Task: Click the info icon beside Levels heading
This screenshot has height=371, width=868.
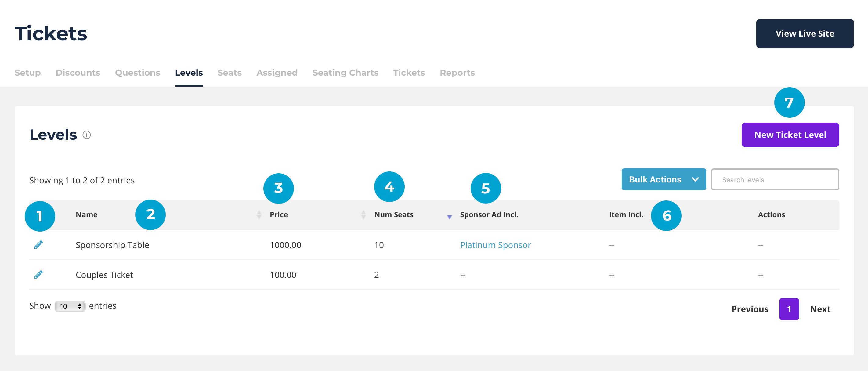Action: pyautogui.click(x=87, y=135)
